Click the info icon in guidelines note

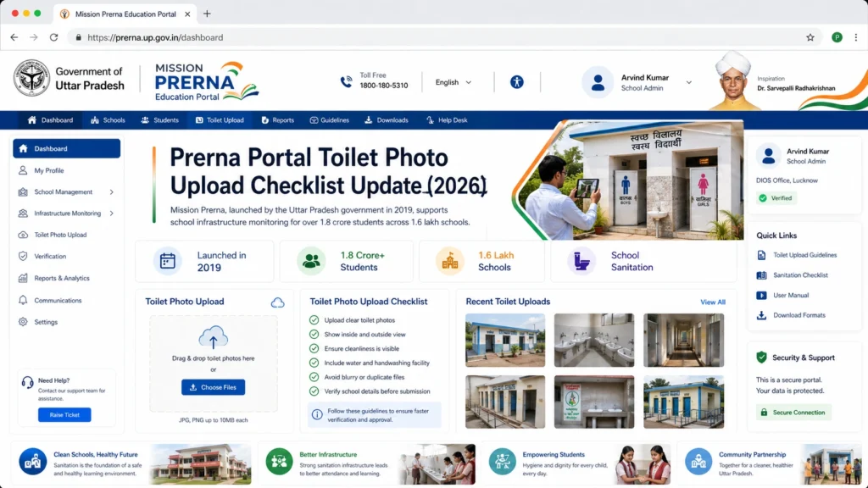317,414
